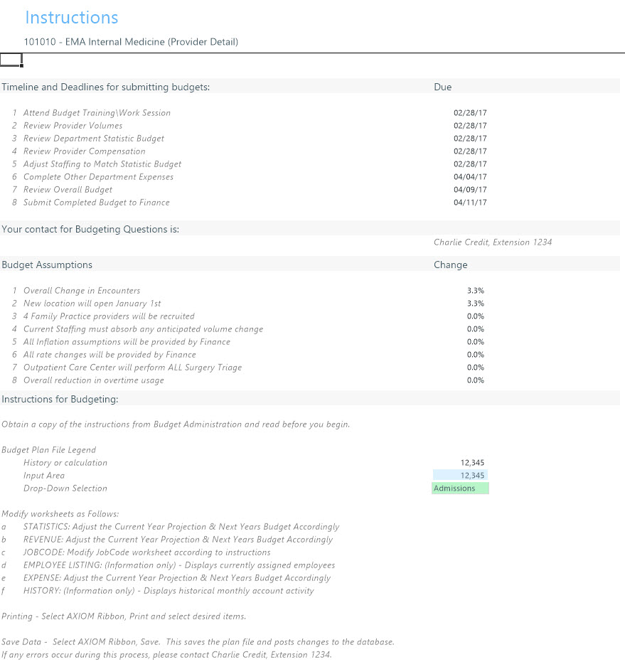Select the STATISTICS worksheet instruction line
The image size is (625, 672).
181,527
